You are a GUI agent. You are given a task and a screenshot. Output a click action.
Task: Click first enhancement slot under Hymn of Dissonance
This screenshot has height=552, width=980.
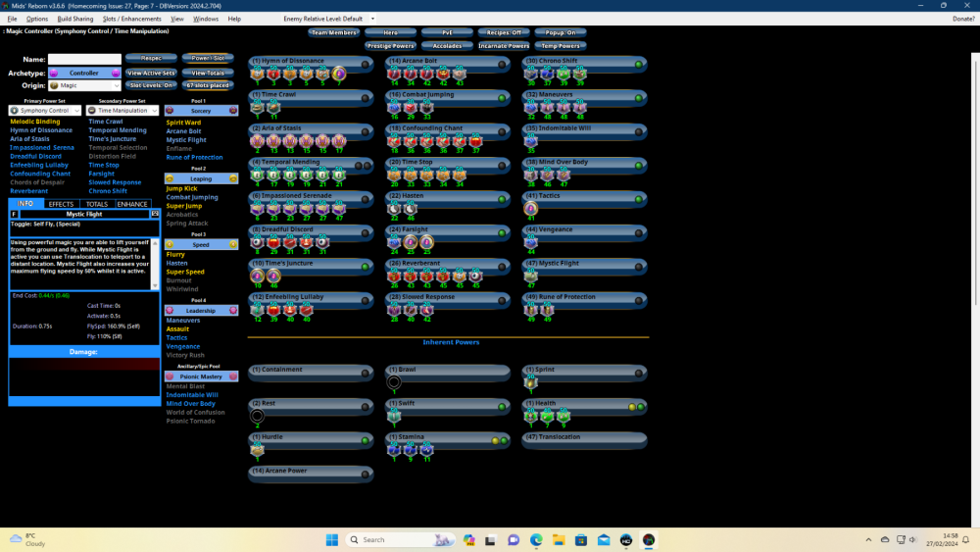[x=257, y=74]
